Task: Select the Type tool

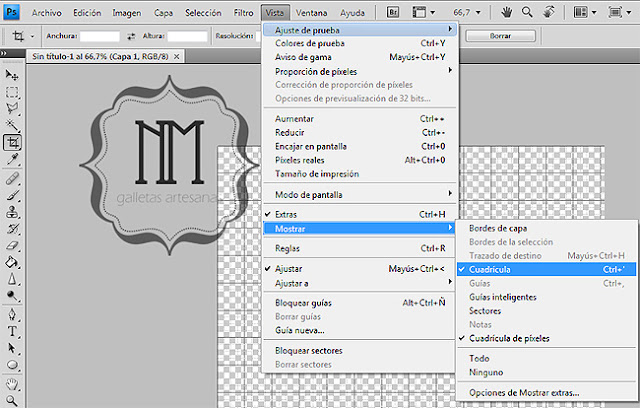Action: [12, 331]
